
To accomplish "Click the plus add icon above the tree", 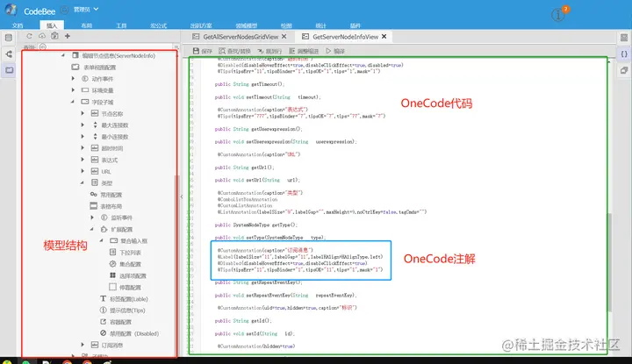I will tap(68, 36).
